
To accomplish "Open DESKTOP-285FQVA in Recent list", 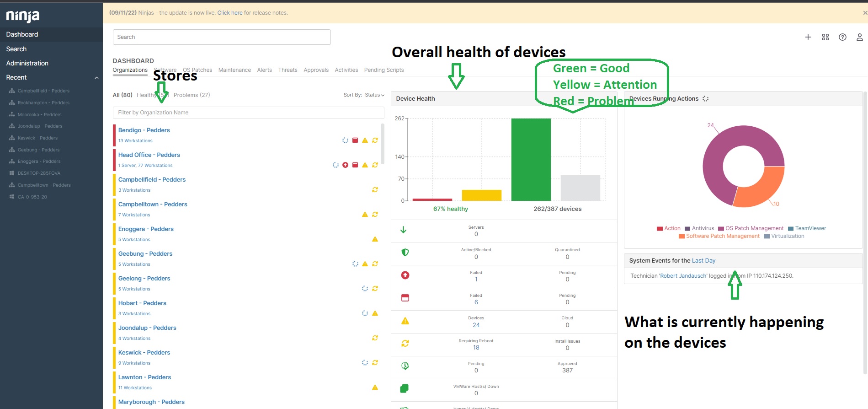I will 39,173.
